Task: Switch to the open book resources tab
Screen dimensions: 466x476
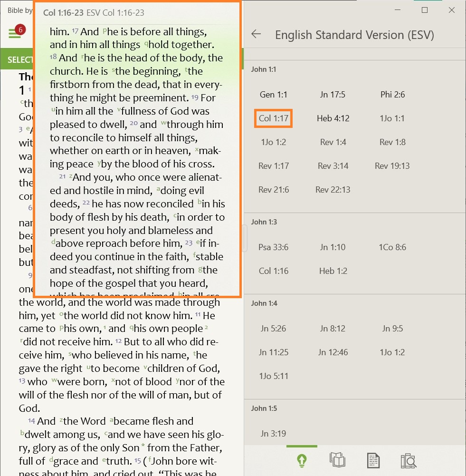Action: pos(337,460)
